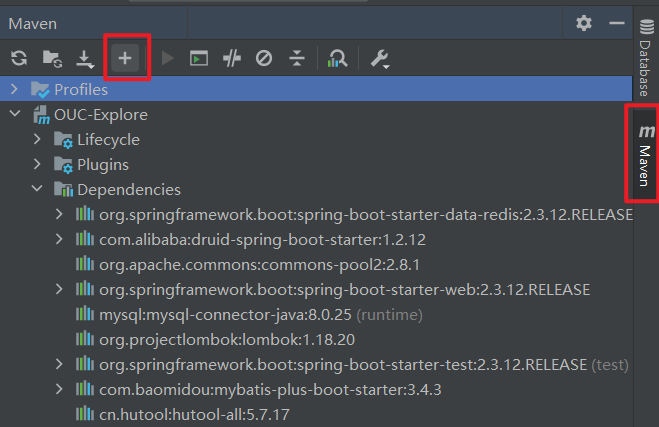The image size is (659, 427).
Task: Click the Plugins folder gear icon
Action: pyautogui.click(x=63, y=165)
